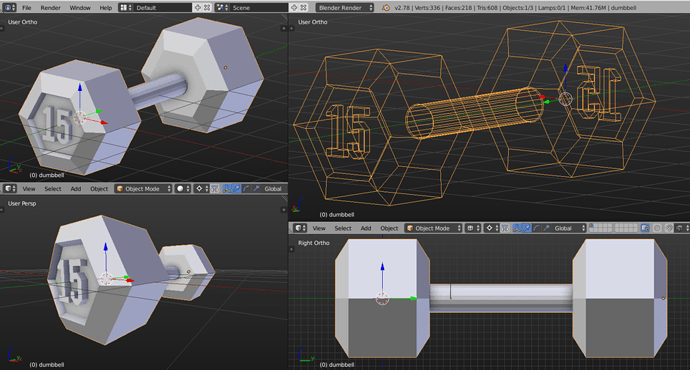Toggle proportional editing in right viewport header
Screen dimensions: 690x370
[x=657, y=228]
